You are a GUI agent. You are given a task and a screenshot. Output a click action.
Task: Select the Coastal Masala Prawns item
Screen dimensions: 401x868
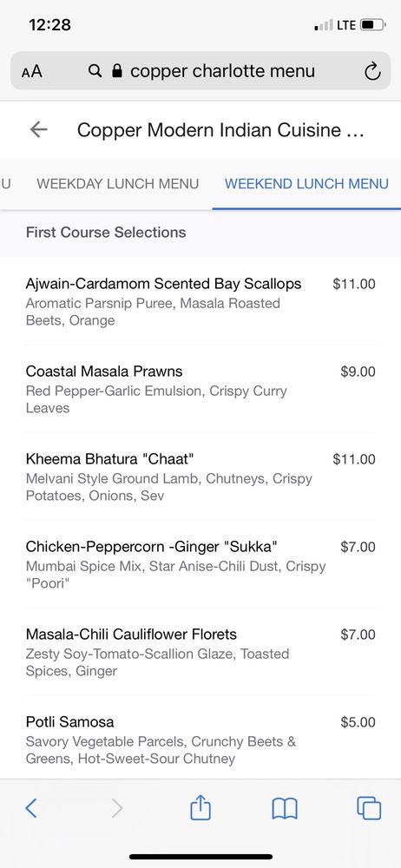(x=200, y=389)
